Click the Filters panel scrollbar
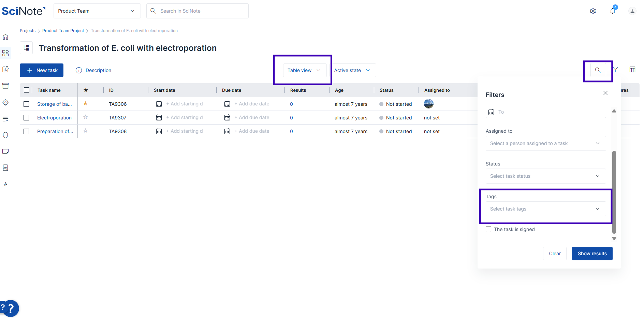 [614, 191]
